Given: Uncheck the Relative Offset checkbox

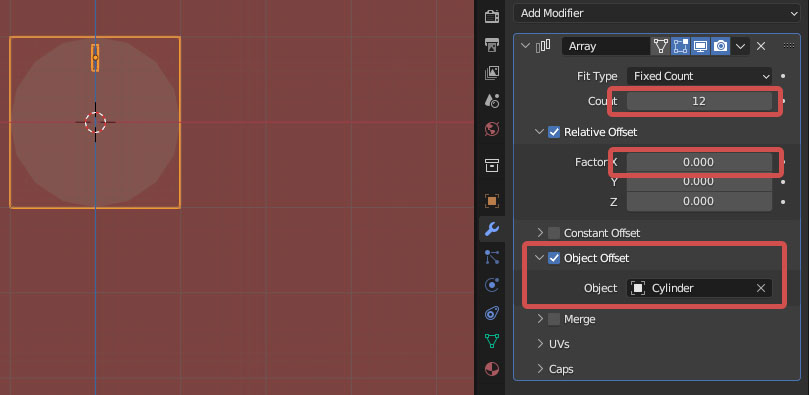Looking at the screenshot, I should click(554, 132).
